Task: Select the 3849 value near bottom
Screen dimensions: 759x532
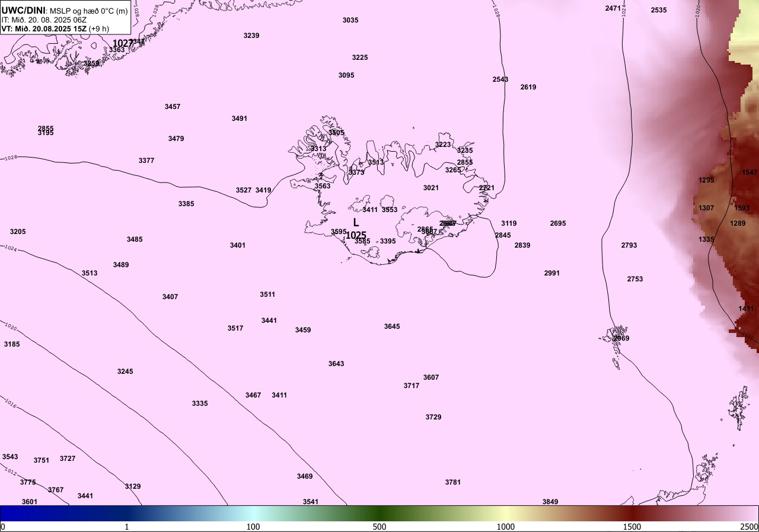Action: 550,502
